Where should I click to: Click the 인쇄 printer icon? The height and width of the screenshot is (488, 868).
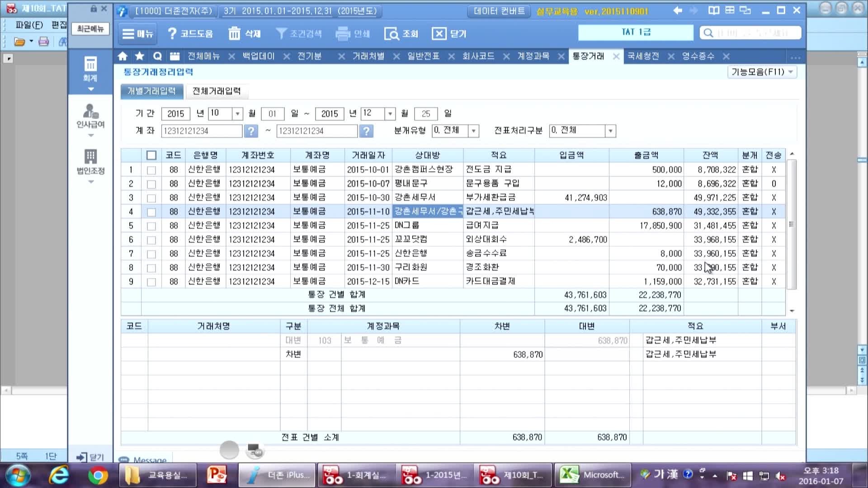(343, 33)
